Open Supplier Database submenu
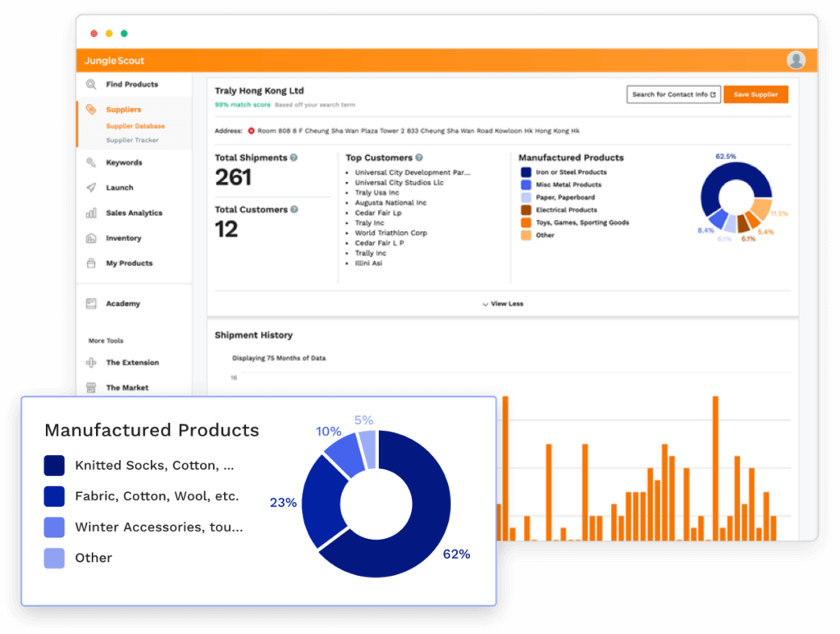The height and width of the screenshot is (634, 840). [x=135, y=125]
